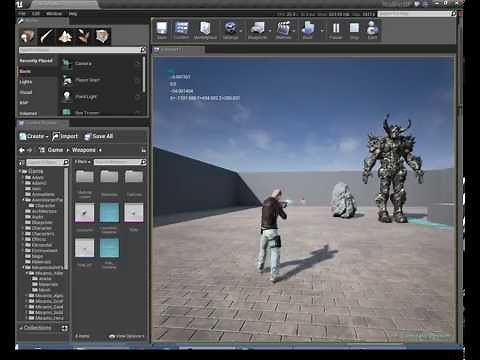This screenshot has height=360, width=480.
Task: Click the asset search field beside Filters
Action: point(120,162)
